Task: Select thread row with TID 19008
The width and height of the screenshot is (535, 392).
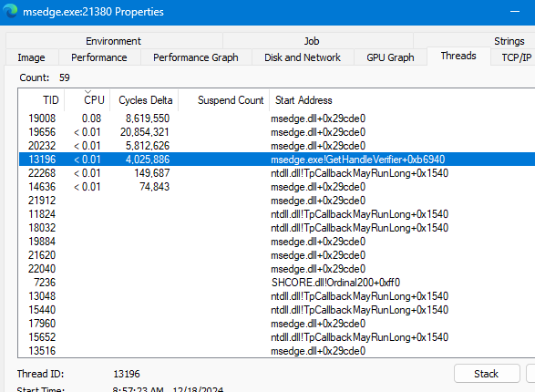Action: click(277, 118)
